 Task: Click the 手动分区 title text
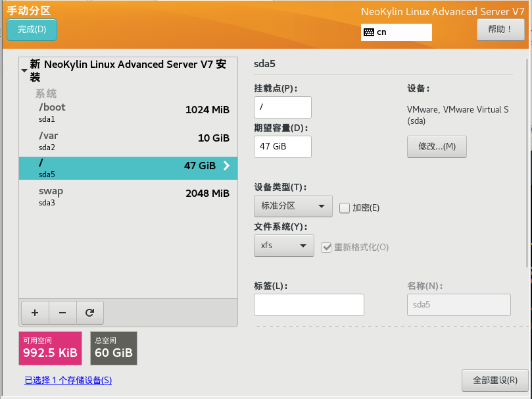click(x=29, y=11)
